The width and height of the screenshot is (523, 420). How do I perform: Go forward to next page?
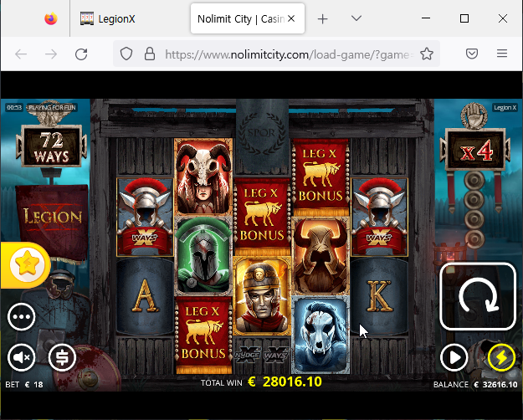pos(51,54)
